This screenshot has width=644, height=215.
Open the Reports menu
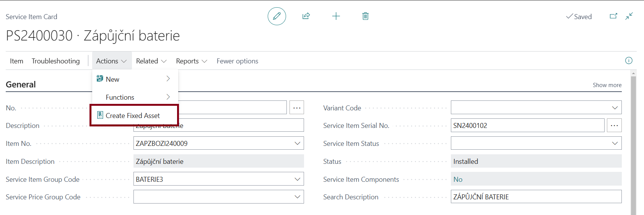pyautogui.click(x=192, y=61)
